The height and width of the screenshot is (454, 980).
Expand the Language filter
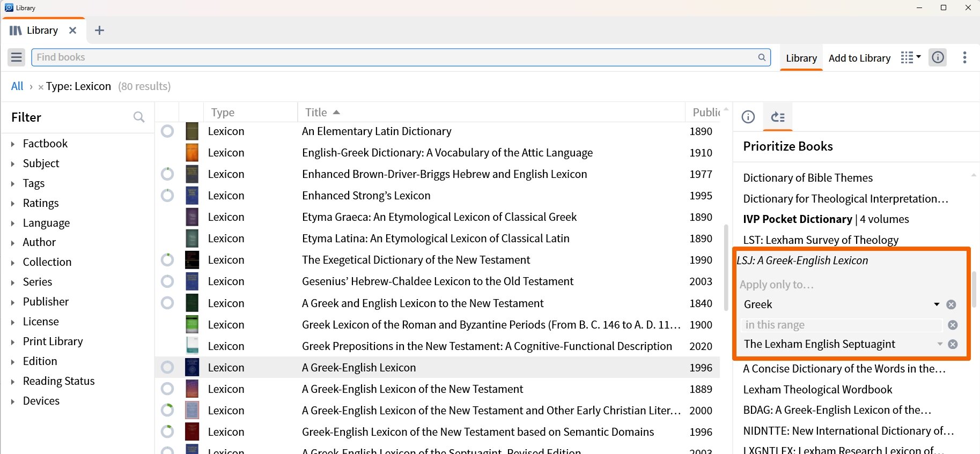[13, 223]
